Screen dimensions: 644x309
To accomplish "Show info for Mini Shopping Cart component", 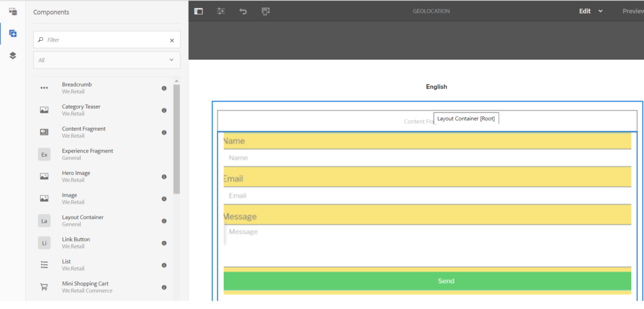I will click(x=164, y=288).
